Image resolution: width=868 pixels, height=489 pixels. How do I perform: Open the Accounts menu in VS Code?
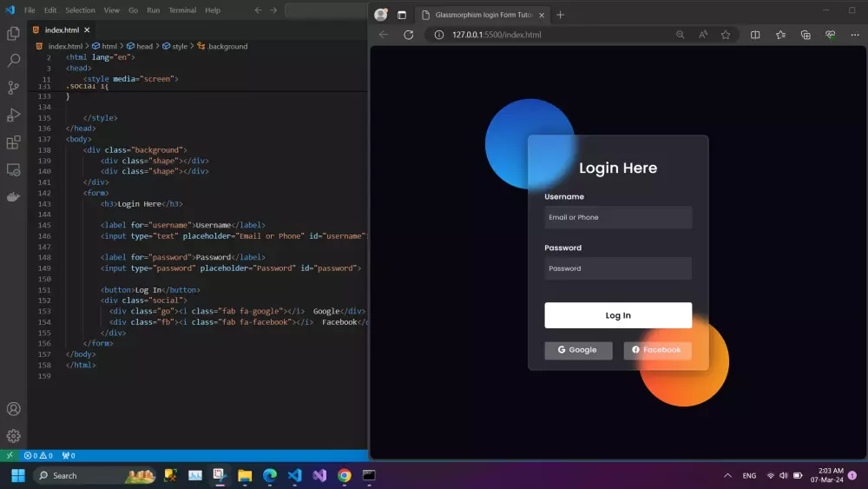tap(13, 409)
